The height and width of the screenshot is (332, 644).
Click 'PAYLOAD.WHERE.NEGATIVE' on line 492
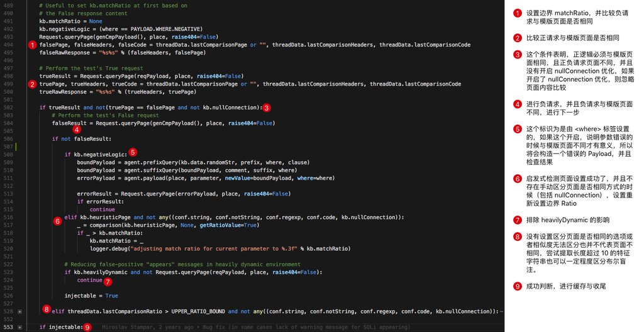coord(165,29)
